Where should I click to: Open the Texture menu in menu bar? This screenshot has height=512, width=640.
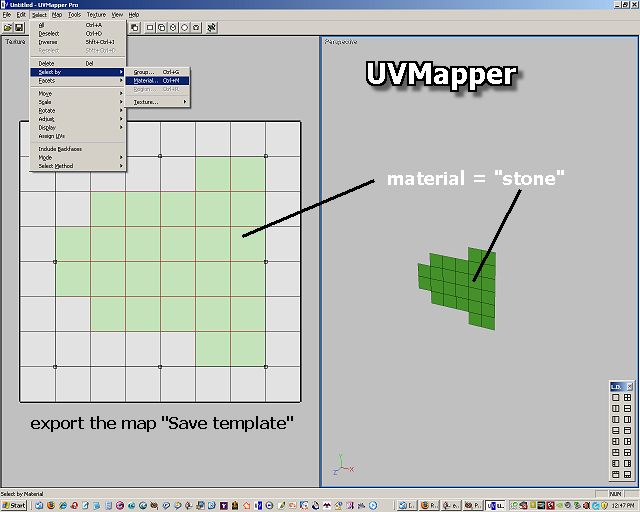[x=96, y=15]
